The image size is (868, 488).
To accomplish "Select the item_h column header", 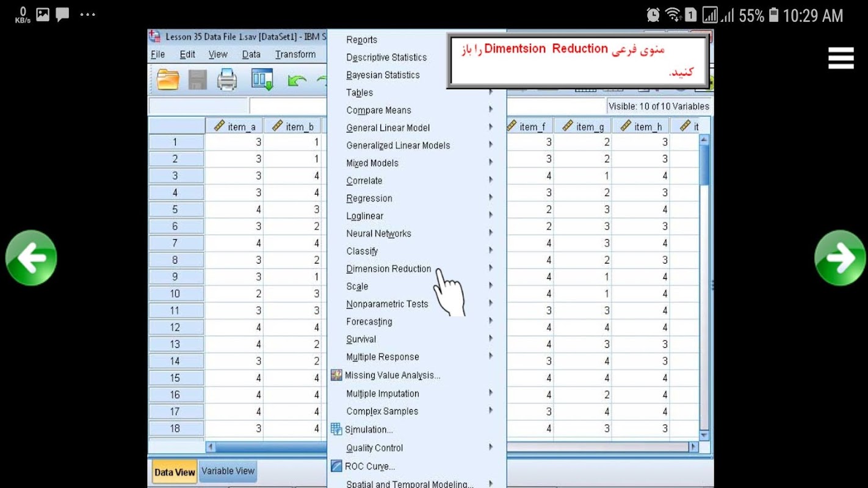I will (641, 126).
